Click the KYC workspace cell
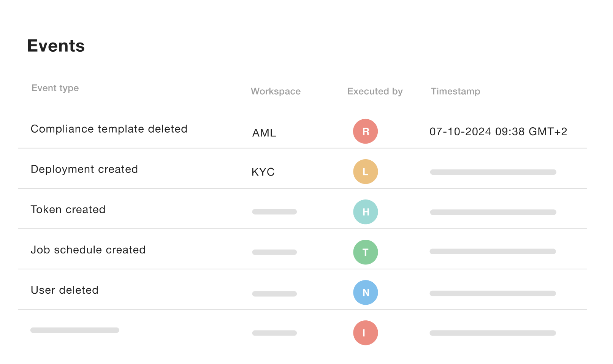613x364 pixels. click(x=263, y=172)
